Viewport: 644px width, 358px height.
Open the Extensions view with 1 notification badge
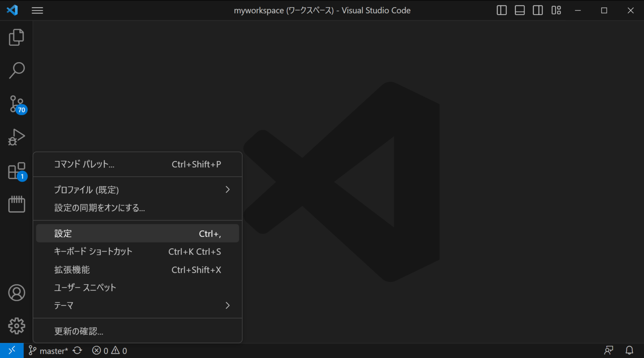pos(16,170)
